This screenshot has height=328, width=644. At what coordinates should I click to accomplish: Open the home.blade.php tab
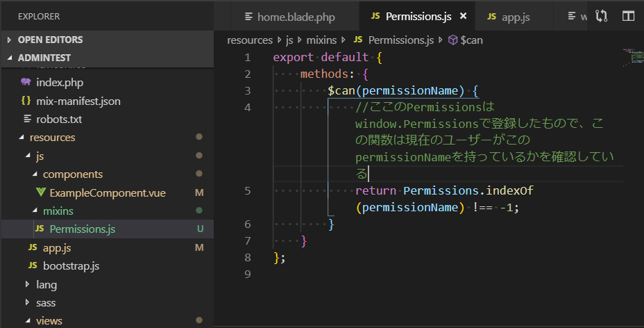(295, 17)
